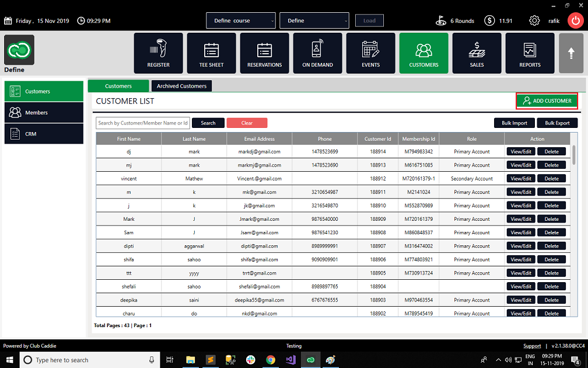Click the Bulk Export button

click(x=557, y=123)
